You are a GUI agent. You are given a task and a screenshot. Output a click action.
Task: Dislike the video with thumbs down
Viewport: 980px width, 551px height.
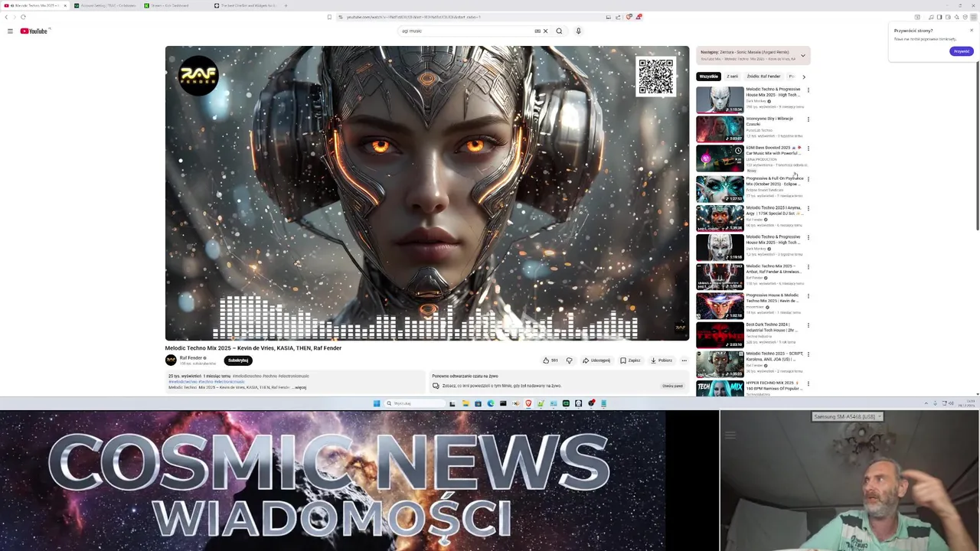[569, 360]
